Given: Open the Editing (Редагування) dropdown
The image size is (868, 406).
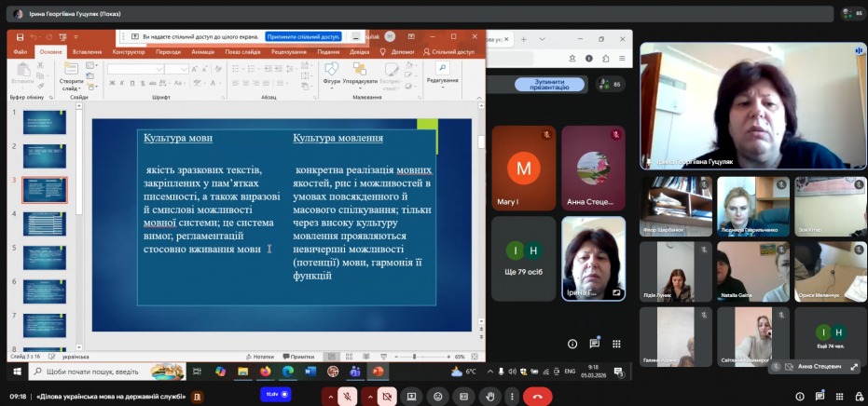Looking at the screenshot, I should click(x=442, y=74).
